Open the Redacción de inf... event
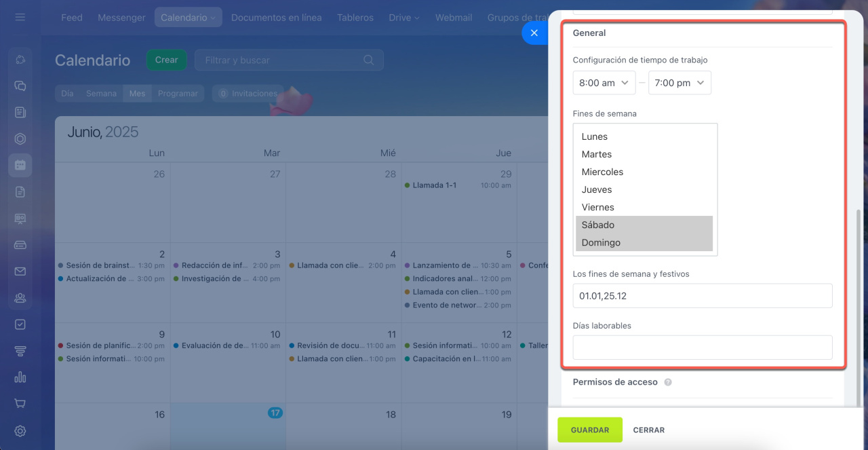Screen dimensions: 868x450 [x=227, y=265]
